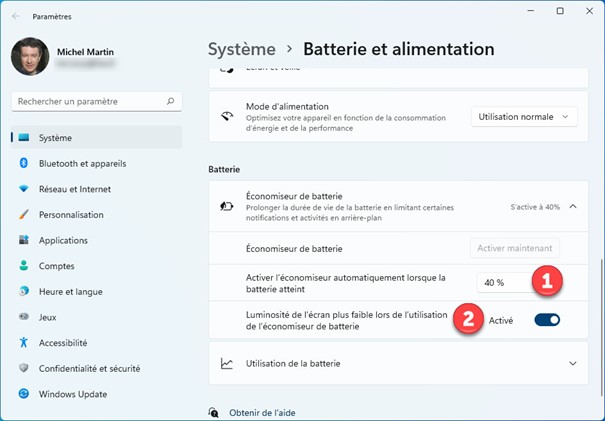Open the Obtenir de l'aide link
This screenshot has height=421, width=605.
coord(262,412)
